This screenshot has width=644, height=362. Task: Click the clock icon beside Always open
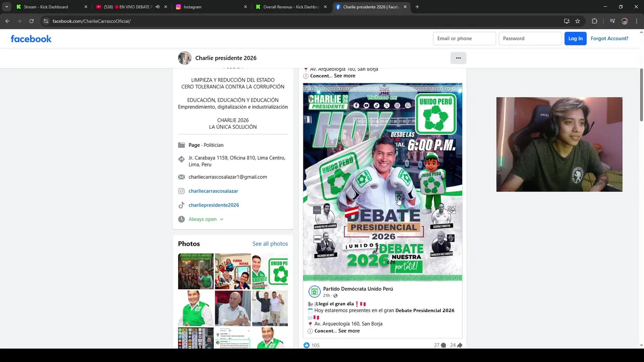[x=182, y=219]
